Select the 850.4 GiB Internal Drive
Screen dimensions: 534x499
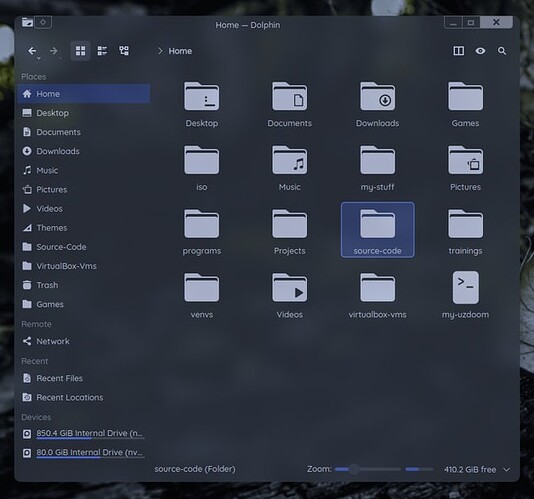[84, 433]
